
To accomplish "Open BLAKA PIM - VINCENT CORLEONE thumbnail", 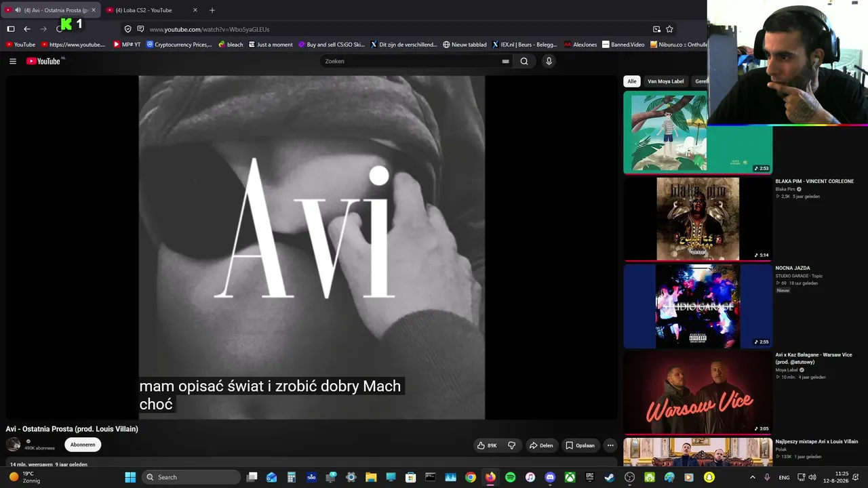I will 698,218.
